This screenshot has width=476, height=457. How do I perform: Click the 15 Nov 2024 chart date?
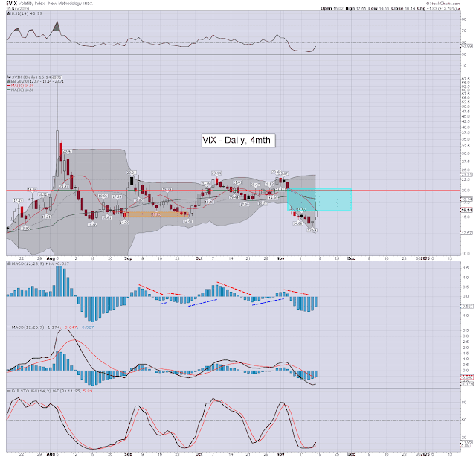click(x=18, y=8)
